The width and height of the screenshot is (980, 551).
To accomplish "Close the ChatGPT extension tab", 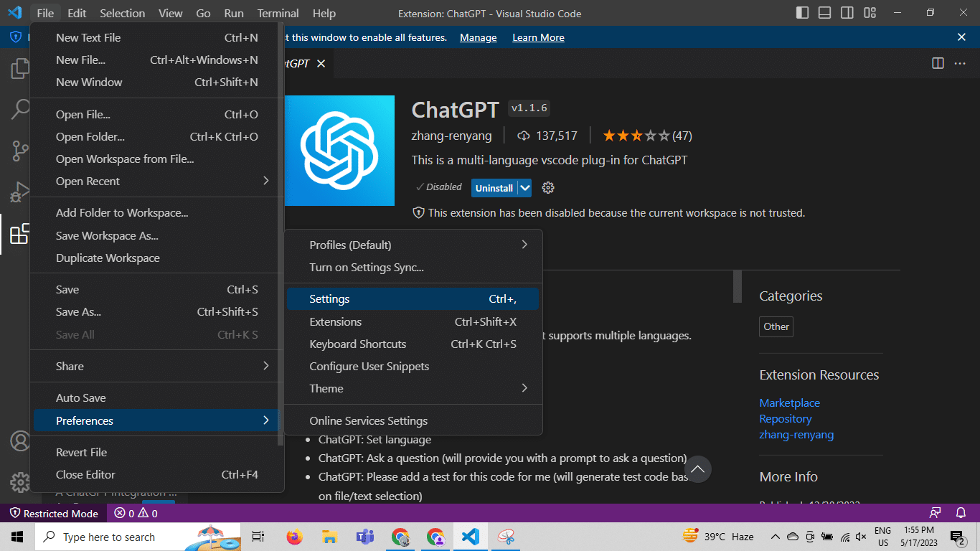I will pos(321,63).
